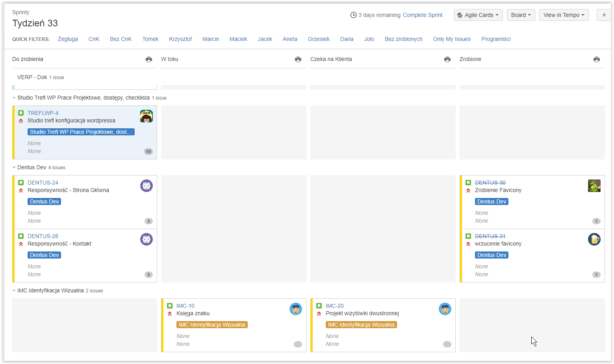
Task: Open the Agile Cards dropdown
Action: (x=479, y=15)
